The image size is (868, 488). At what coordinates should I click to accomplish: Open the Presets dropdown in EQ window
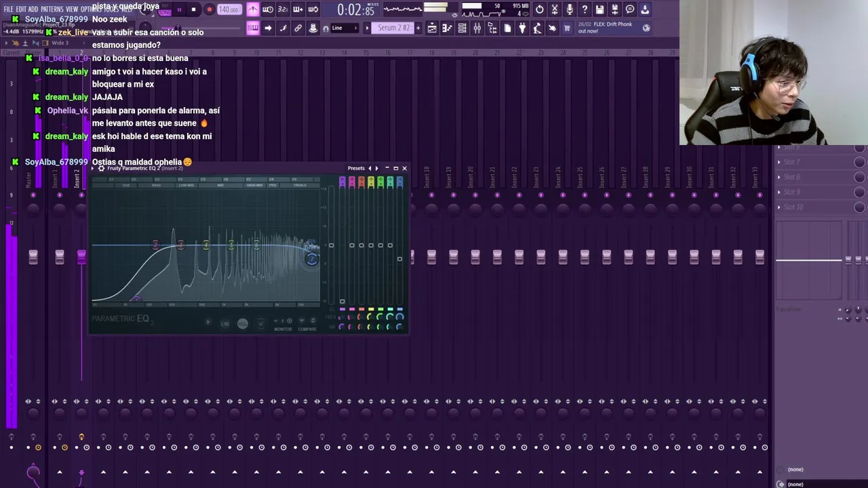click(x=356, y=168)
